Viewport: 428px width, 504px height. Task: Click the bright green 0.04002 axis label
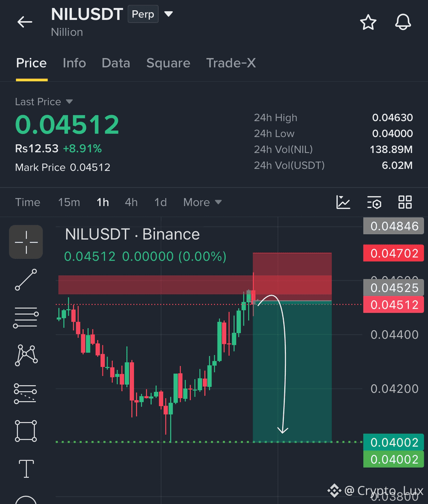[393, 460]
